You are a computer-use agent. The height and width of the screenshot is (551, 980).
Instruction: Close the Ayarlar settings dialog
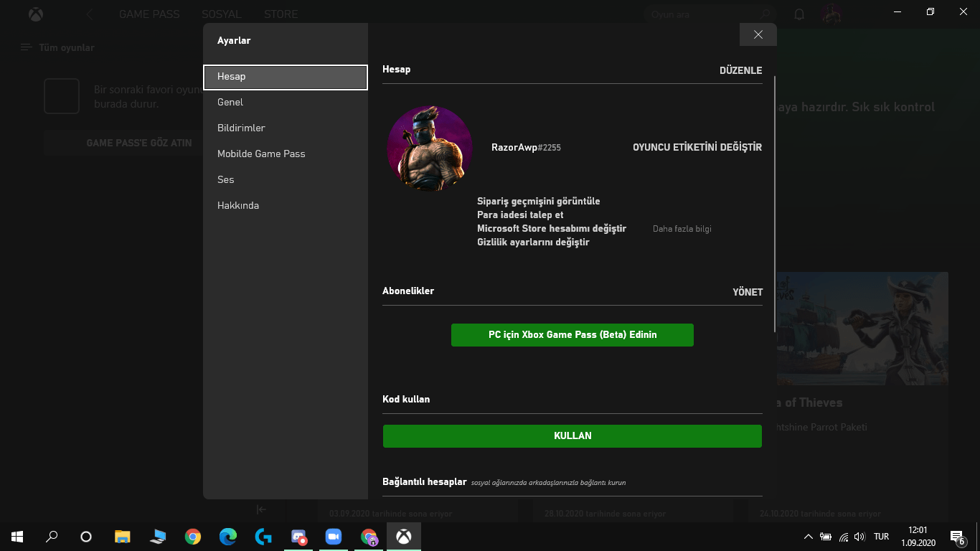pos(758,34)
